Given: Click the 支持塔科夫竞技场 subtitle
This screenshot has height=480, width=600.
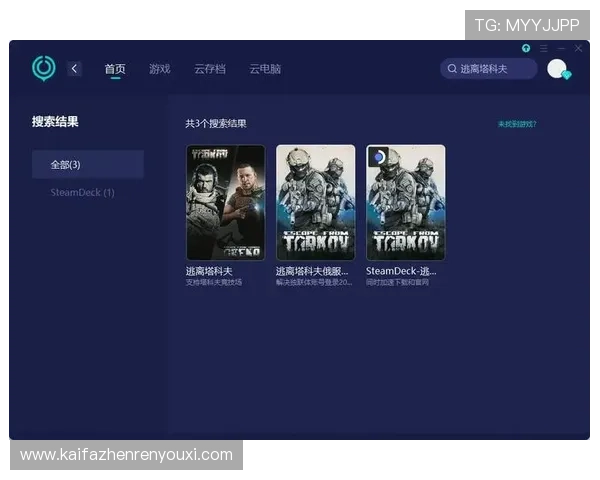Looking at the screenshot, I should point(214,282).
